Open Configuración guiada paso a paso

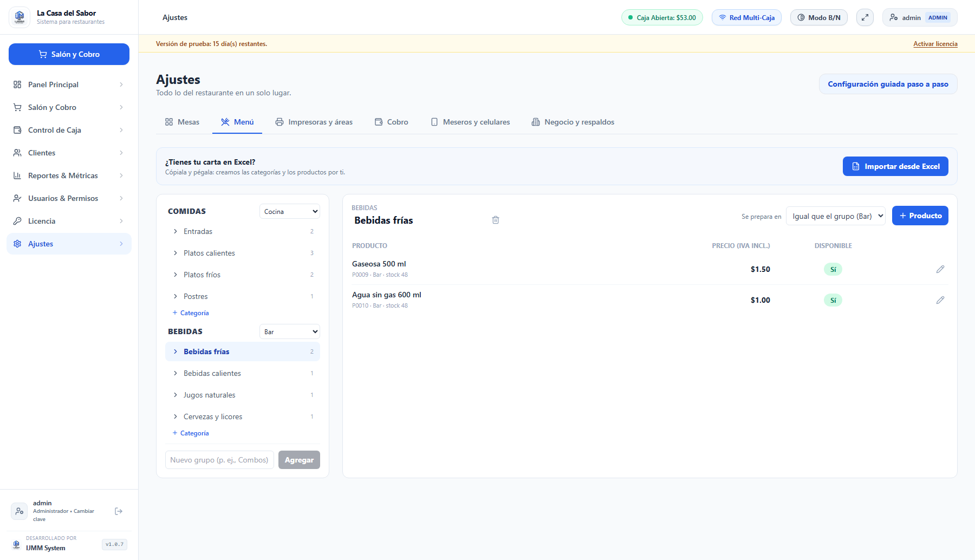pyautogui.click(x=888, y=84)
